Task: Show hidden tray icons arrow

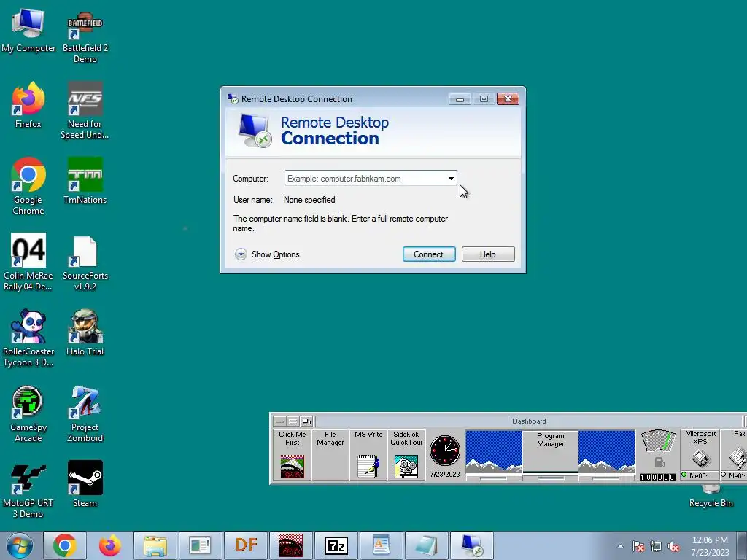Action: pos(620,546)
